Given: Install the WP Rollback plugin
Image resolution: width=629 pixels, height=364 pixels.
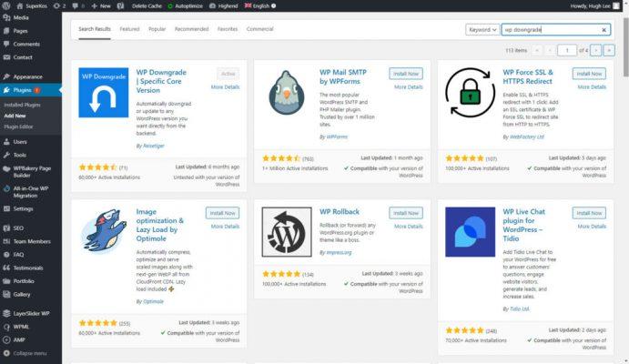Looking at the screenshot, I should (406, 213).
